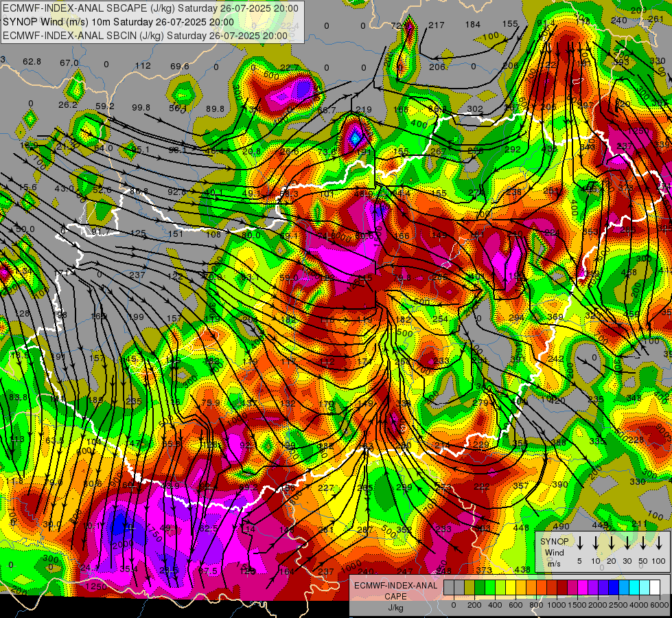Click station value 79.0 on the map
Image resolution: width=672 pixels, height=618 pixels.
coord(54,483)
